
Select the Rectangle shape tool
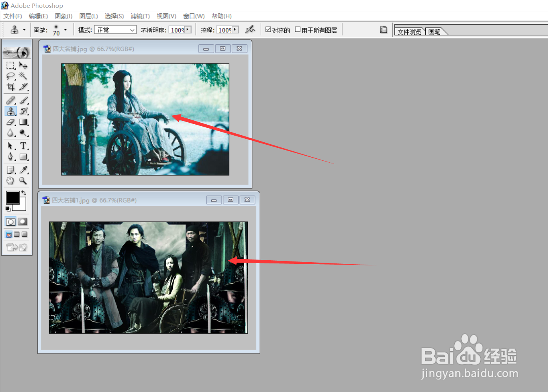tap(23, 157)
